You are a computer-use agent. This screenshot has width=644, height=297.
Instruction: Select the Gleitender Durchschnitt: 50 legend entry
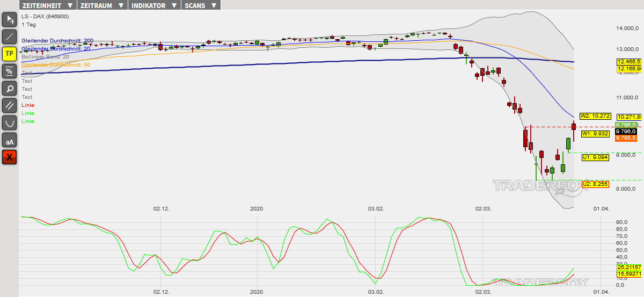(x=56, y=65)
